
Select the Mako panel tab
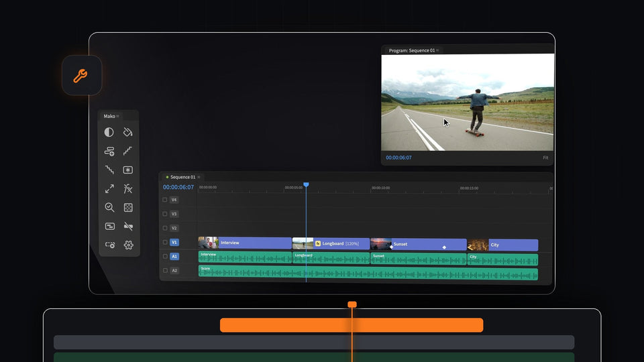point(109,116)
